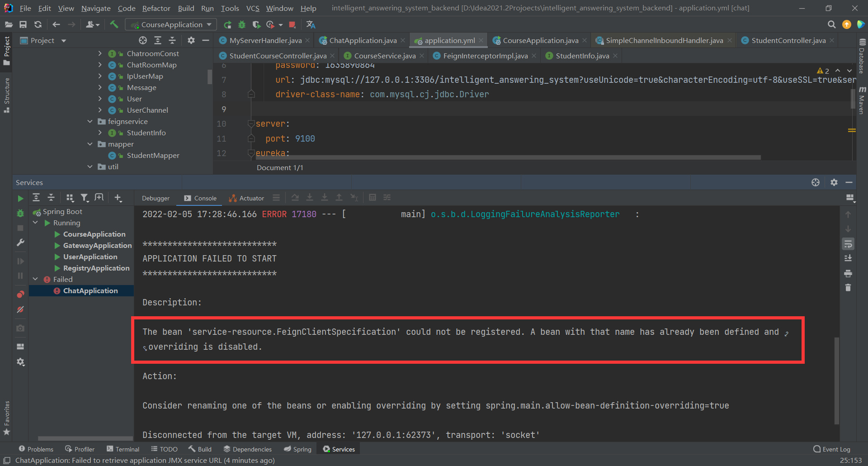Select ChatApplication under Failed

click(90, 290)
